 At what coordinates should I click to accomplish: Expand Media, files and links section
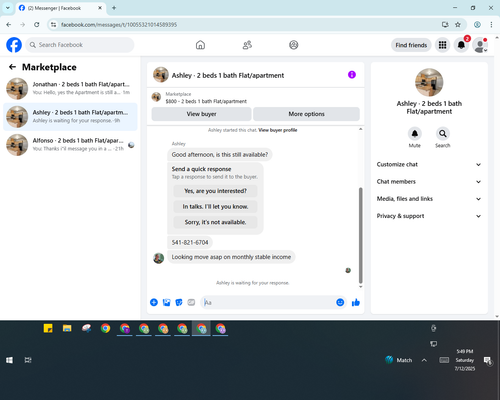pos(429,199)
